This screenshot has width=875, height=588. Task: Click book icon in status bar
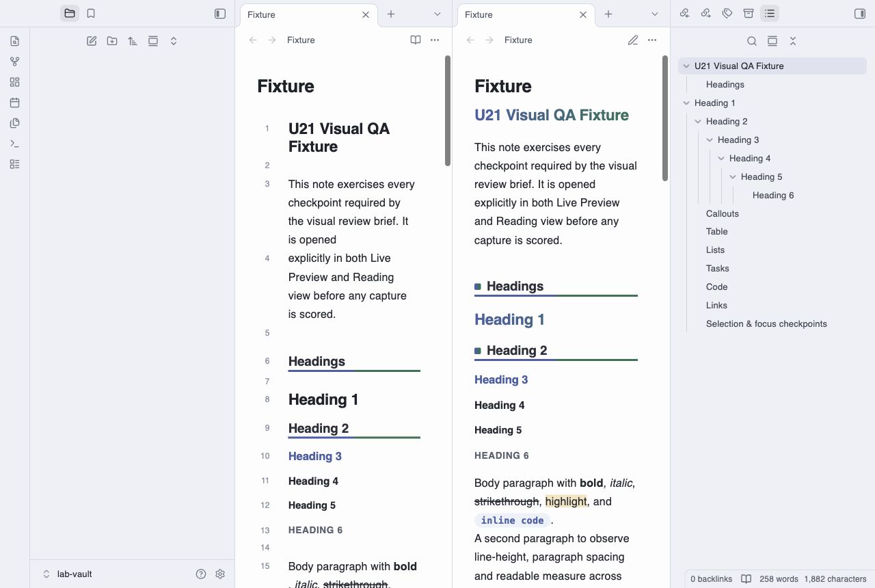[746, 579]
